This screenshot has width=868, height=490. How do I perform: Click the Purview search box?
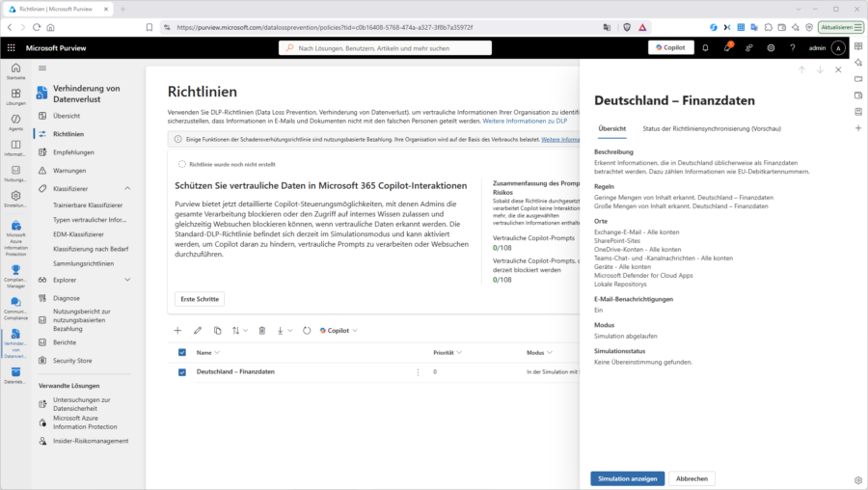pos(385,48)
